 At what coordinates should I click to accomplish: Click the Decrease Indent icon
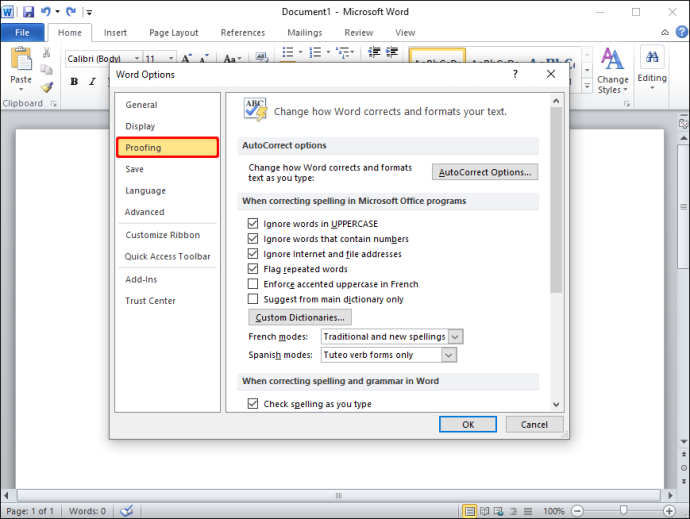point(374,52)
